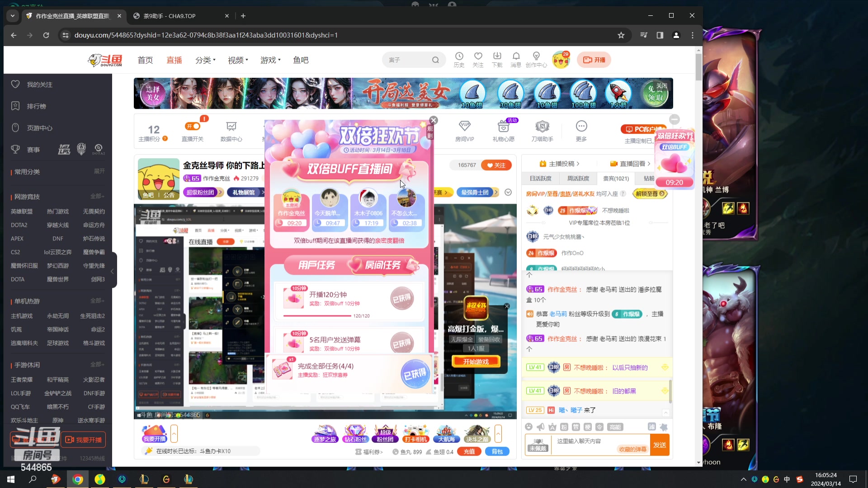The image size is (868, 488).
Task: Click the search magnifier in site search box
Action: (x=435, y=60)
